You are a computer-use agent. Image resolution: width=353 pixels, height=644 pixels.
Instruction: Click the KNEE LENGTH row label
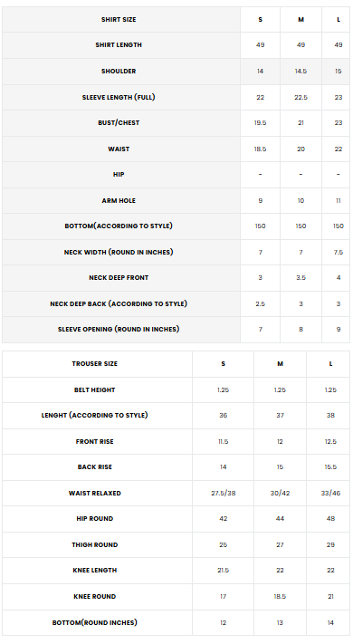pos(95,571)
